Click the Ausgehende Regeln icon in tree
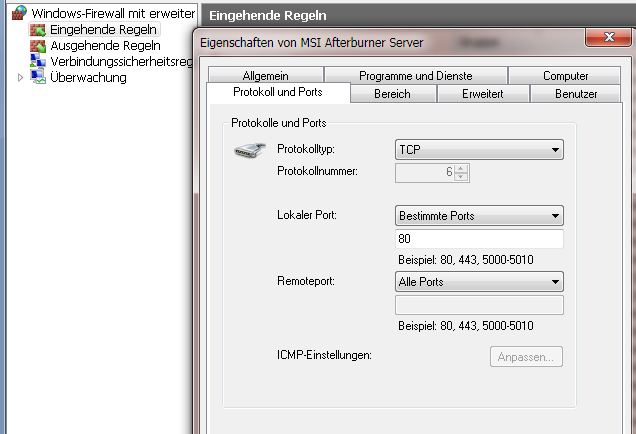636x434 pixels. tap(38, 46)
